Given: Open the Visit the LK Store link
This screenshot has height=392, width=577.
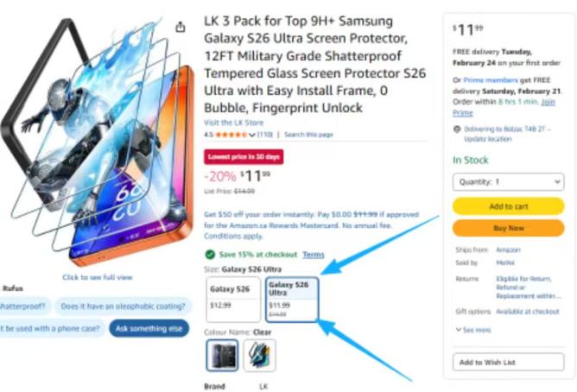Looking at the screenshot, I should (x=232, y=122).
